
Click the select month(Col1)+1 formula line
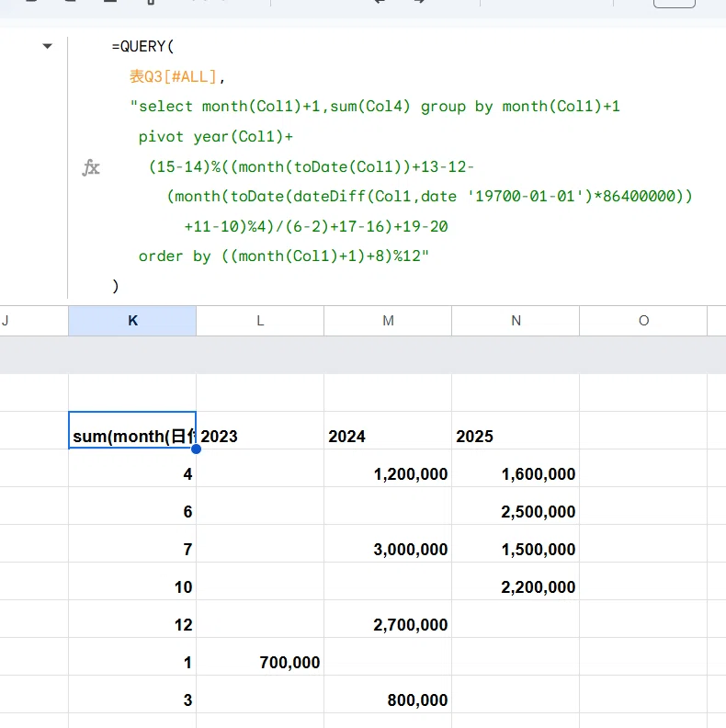click(375, 107)
